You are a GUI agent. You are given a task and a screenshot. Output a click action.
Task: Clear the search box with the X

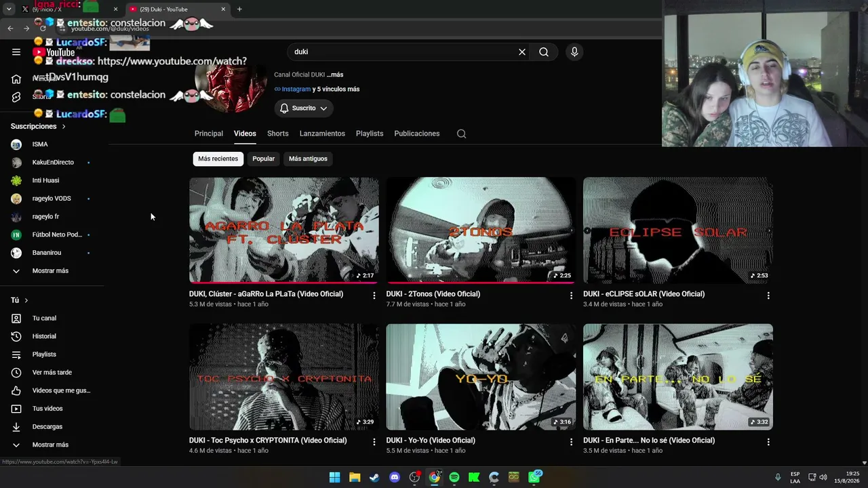coord(522,52)
